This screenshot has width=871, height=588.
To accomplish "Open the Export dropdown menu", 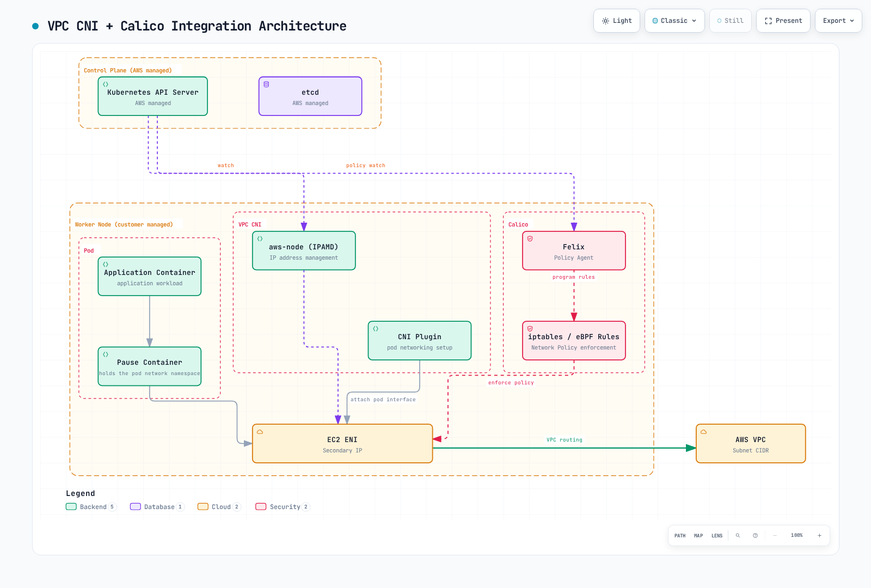I will [x=838, y=21].
